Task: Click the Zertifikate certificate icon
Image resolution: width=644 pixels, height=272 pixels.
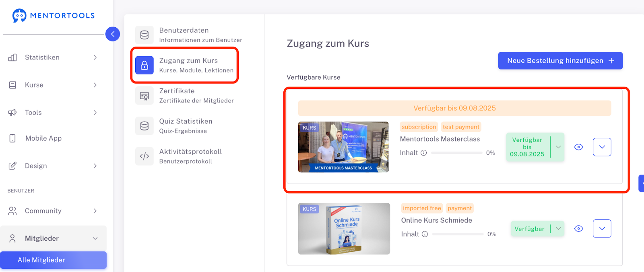Action: 144,96
